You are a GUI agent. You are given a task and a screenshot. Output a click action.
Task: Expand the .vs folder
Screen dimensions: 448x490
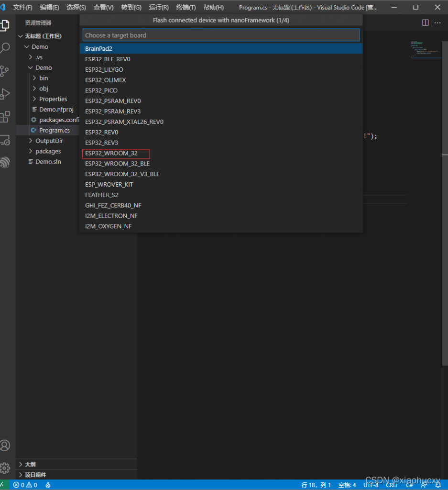[x=31, y=57]
